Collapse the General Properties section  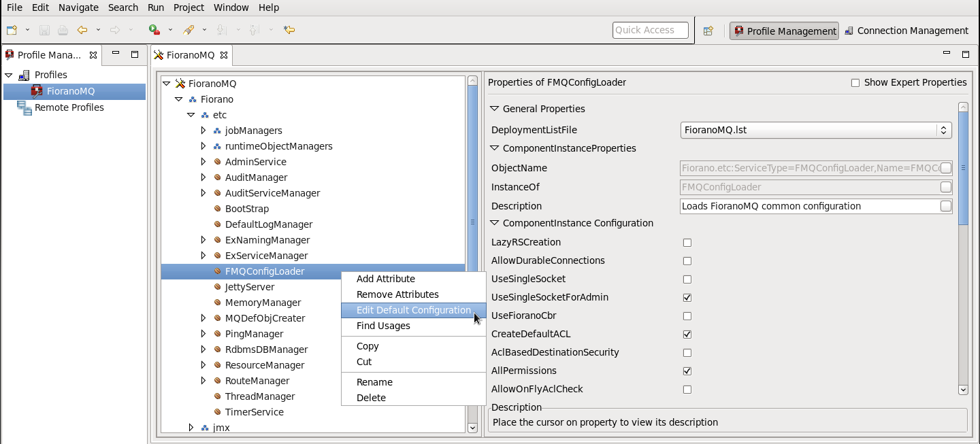tap(494, 109)
